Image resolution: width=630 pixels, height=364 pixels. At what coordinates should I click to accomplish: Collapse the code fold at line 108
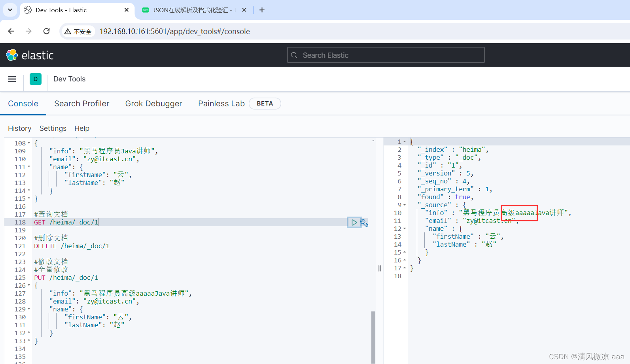29,143
